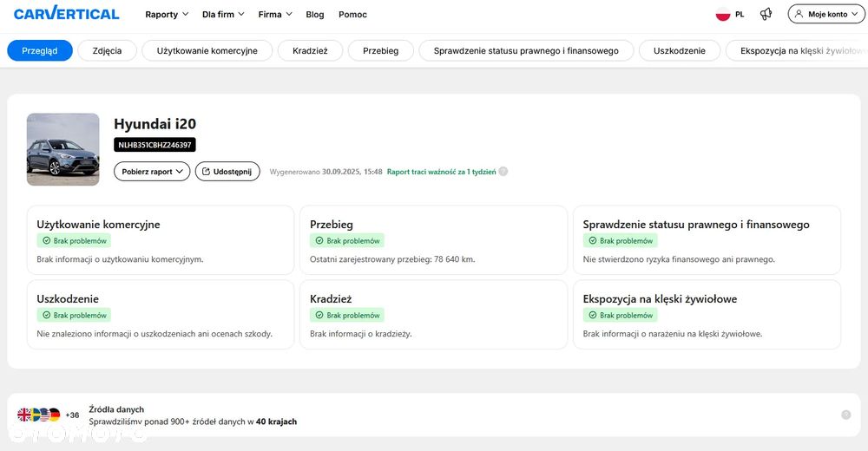
Task: Click the country flags source icons
Action: [x=39, y=415]
